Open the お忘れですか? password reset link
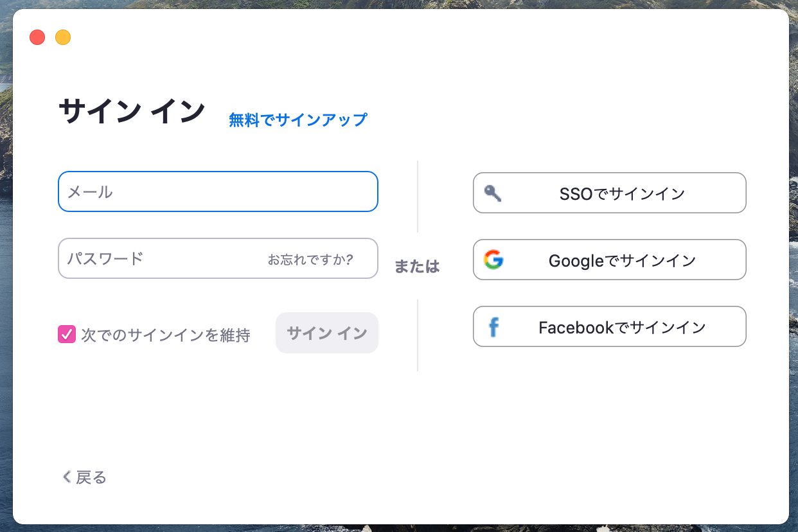Image resolution: width=798 pixels, height=532 pixels. (310, 260)
